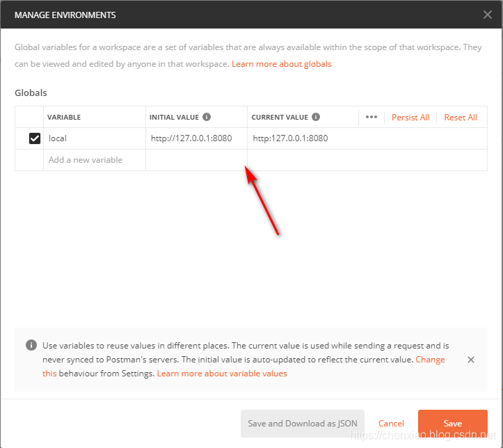This screenshot has width=503, height=448.
Task: Uncheck the local variable checkbox
Action: (35, 138)
